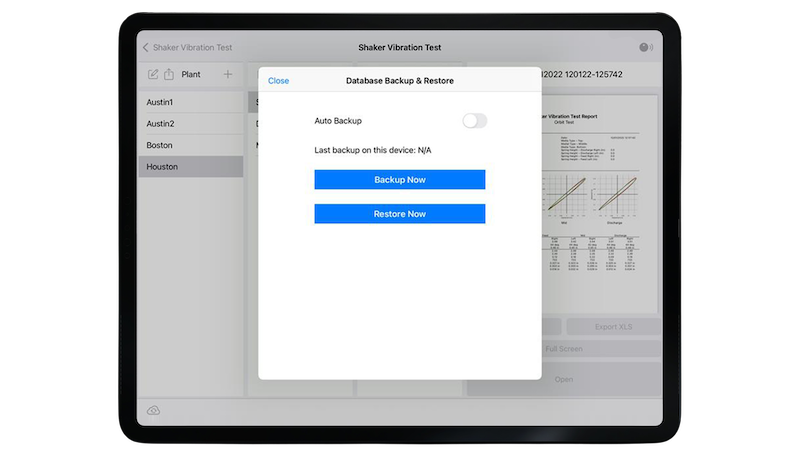
Task: Tap the edit pencil icon above plant list
Action: [153, 75]
